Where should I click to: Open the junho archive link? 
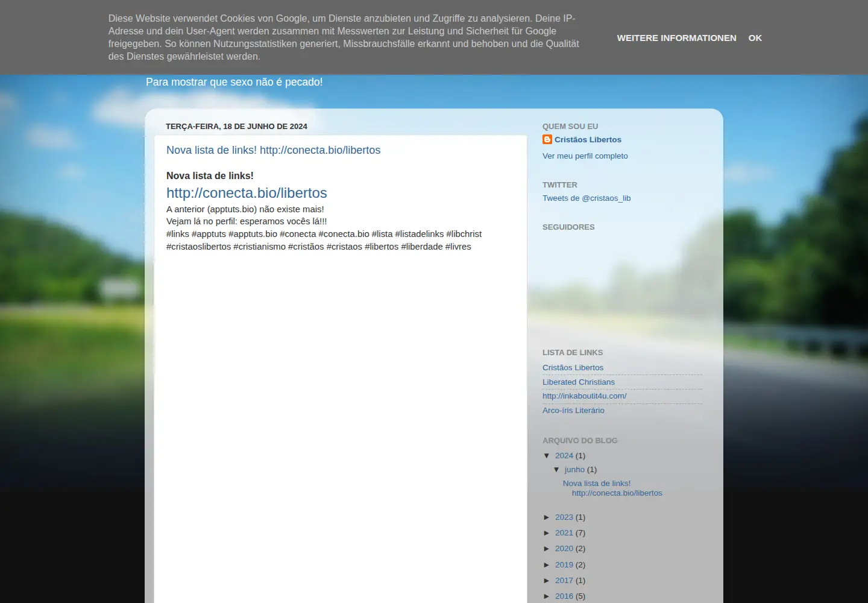[574, 470]
